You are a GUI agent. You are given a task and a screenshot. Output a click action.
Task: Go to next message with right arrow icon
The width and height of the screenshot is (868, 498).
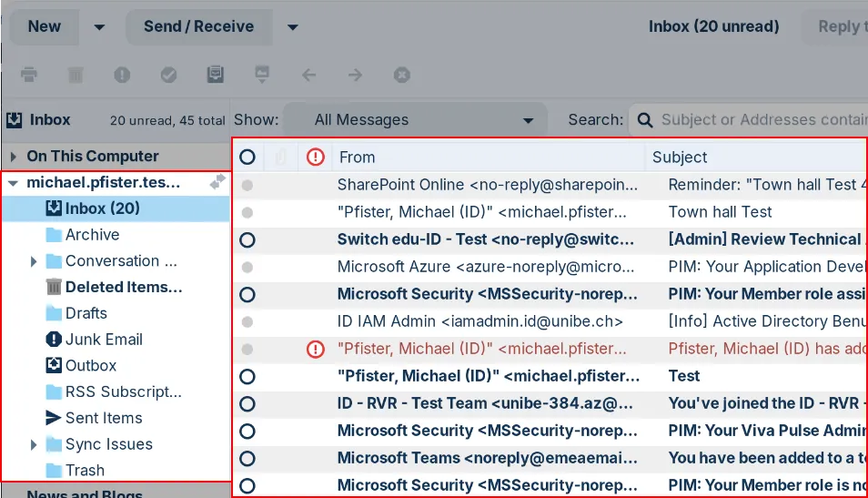tap(356, 75)
